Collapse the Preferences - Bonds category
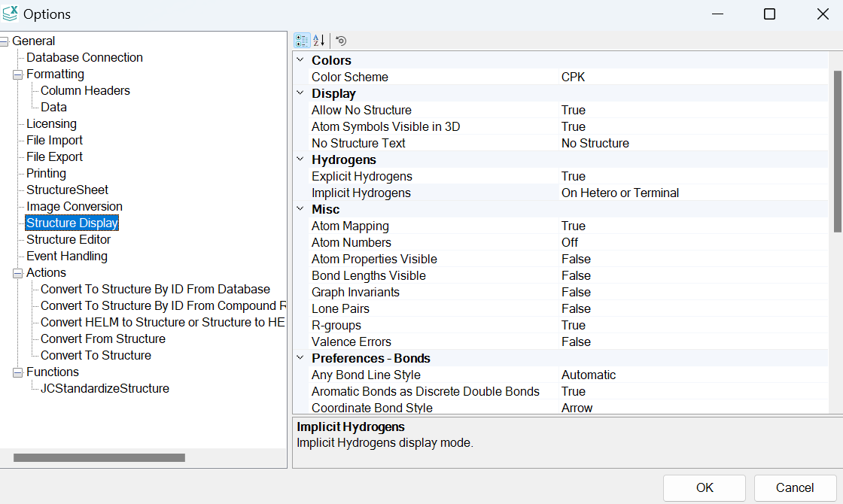 (x=300, y=358)
